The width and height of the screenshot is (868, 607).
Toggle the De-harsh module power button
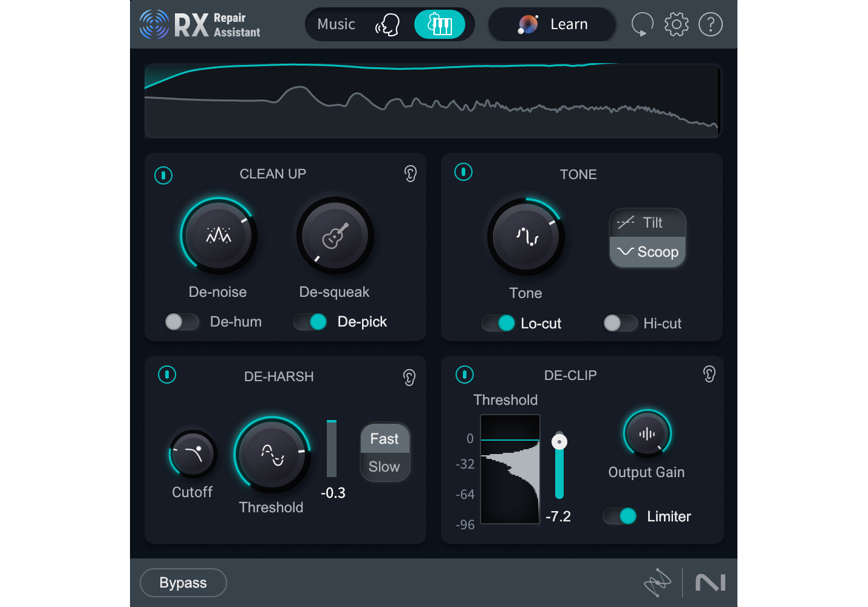[167, 375]
